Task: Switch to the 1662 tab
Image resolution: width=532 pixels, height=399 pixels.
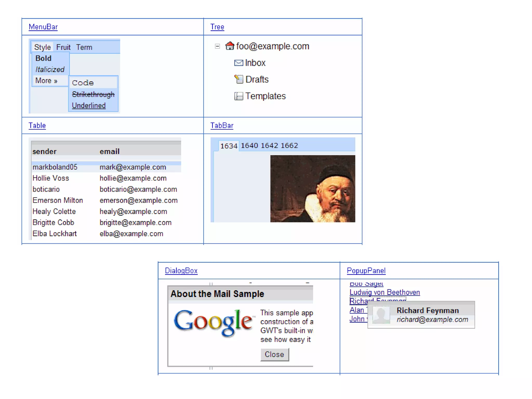Action: pyautogui.click(x=289, y=145)
